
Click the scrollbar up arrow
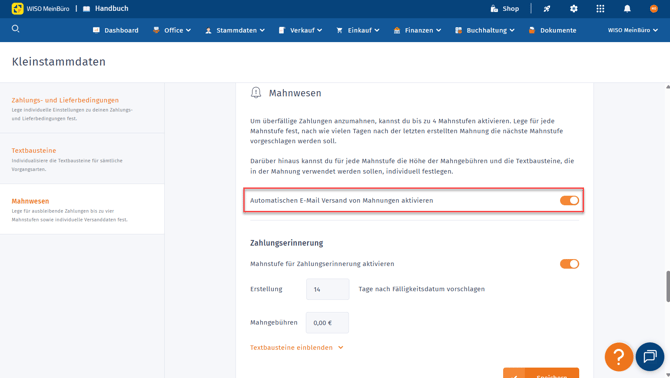[668, 87]
